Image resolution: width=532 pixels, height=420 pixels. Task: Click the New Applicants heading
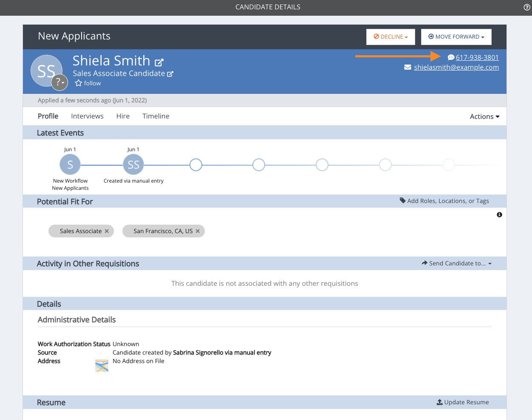74,36
